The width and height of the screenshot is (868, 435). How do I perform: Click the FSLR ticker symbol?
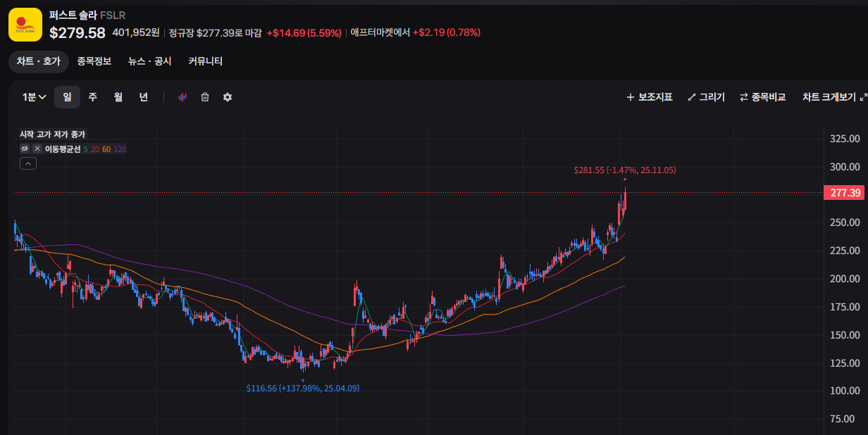tap(113, 14)
